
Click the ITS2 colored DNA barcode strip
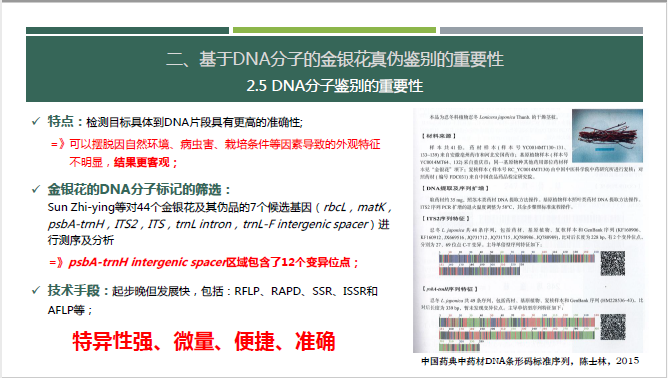click(517, 263)
